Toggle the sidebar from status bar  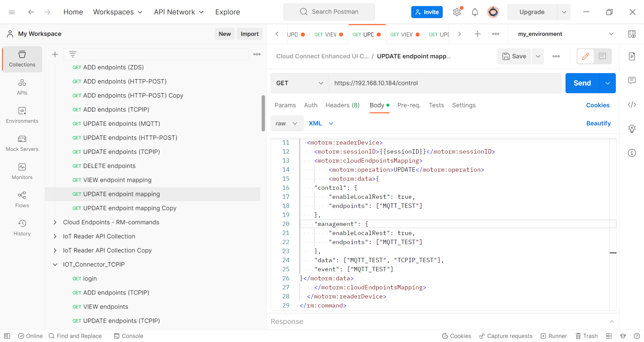(7, 336)
